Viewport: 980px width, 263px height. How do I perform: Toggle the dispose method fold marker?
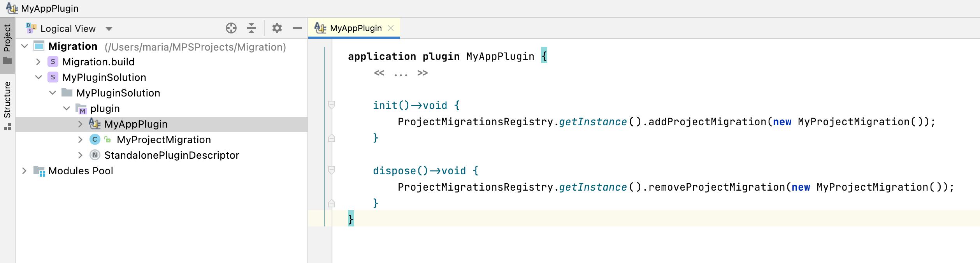coord(332,170)
